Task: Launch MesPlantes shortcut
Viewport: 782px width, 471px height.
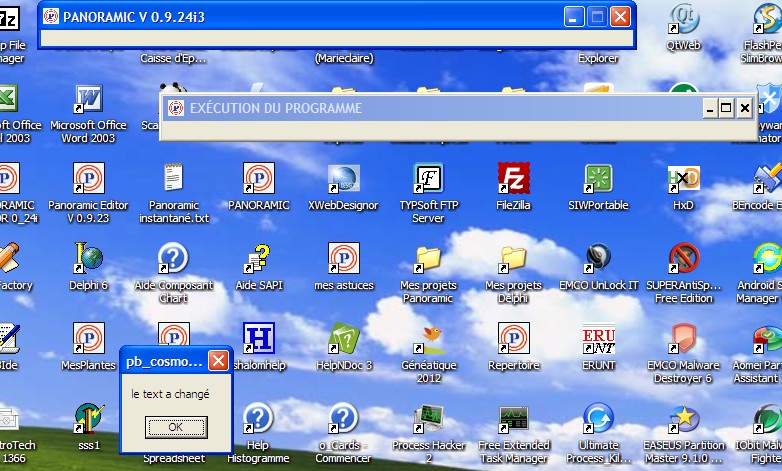Action: tap(89, 338)
